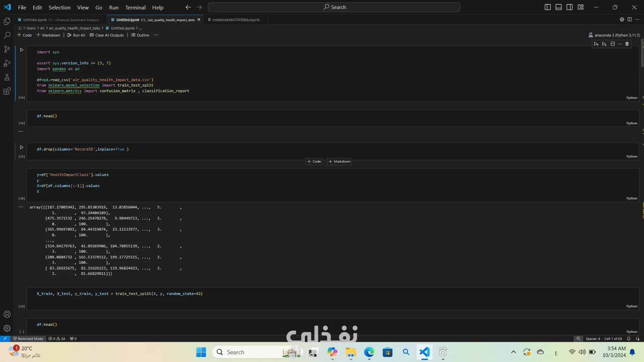This screenshot has width=644, height=362.
Task: Open notebook toolbar more actions ellipsis
Action: 156,35
